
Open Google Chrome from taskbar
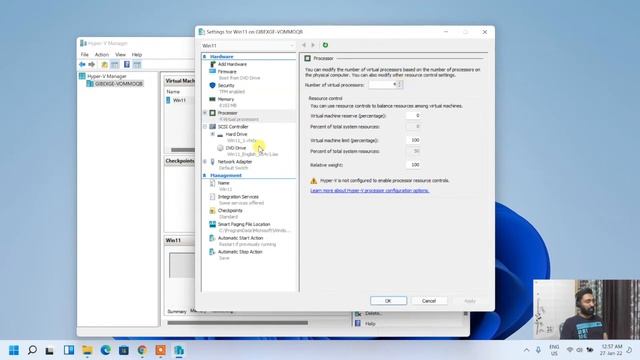(x=142, y=350)
